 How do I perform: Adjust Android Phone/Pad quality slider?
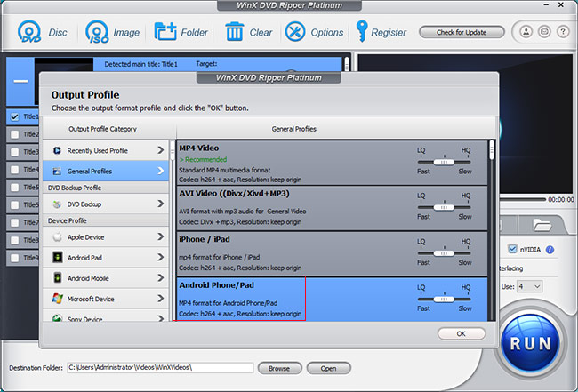pos(444,300)
